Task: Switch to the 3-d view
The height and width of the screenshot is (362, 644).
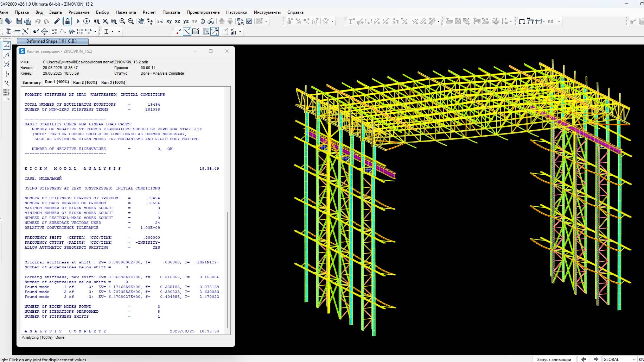Action: pos(160,21)
